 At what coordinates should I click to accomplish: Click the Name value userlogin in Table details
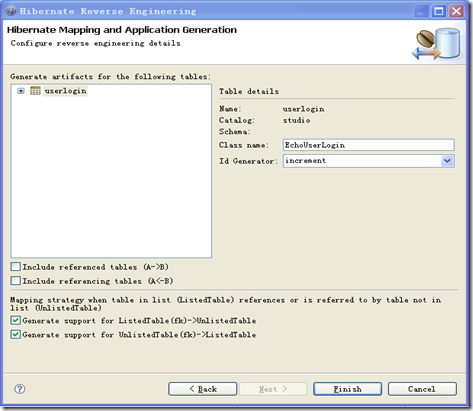click(303, 109)
